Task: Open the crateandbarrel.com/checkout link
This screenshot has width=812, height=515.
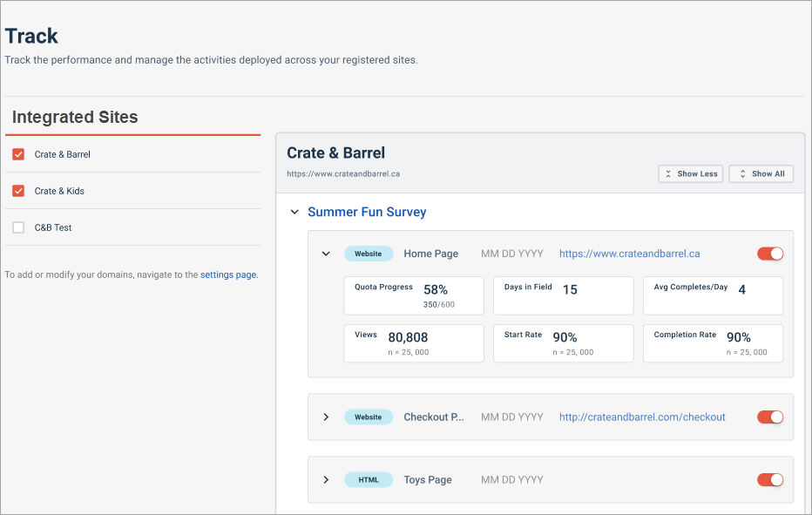Action: 642,417
